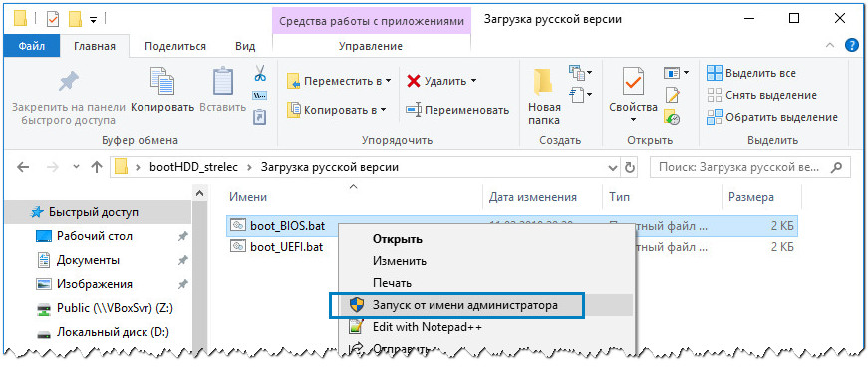Open the Переместить в dropdown

click(x=339, y=81)
